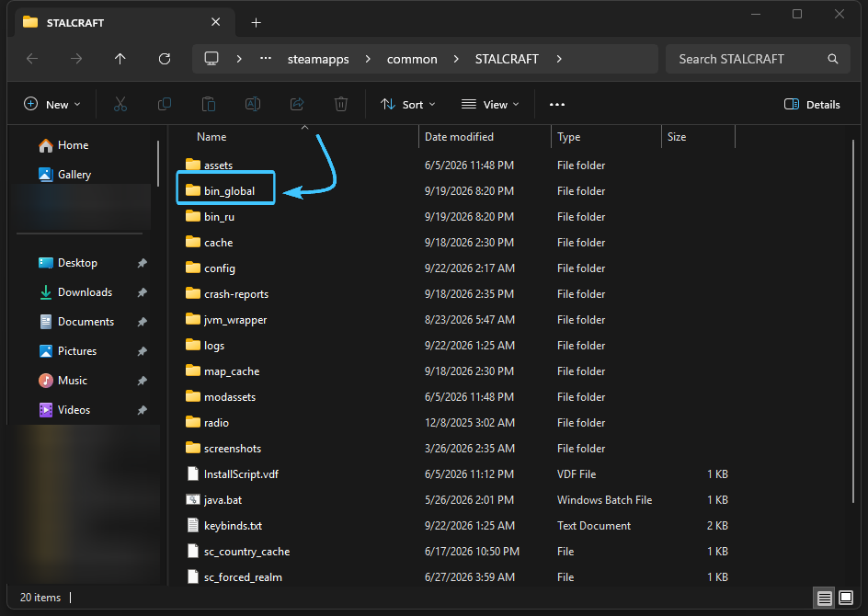The image size is (868, 616).
Task: Close the STALCRAFT tab
Action: (216, 22)
